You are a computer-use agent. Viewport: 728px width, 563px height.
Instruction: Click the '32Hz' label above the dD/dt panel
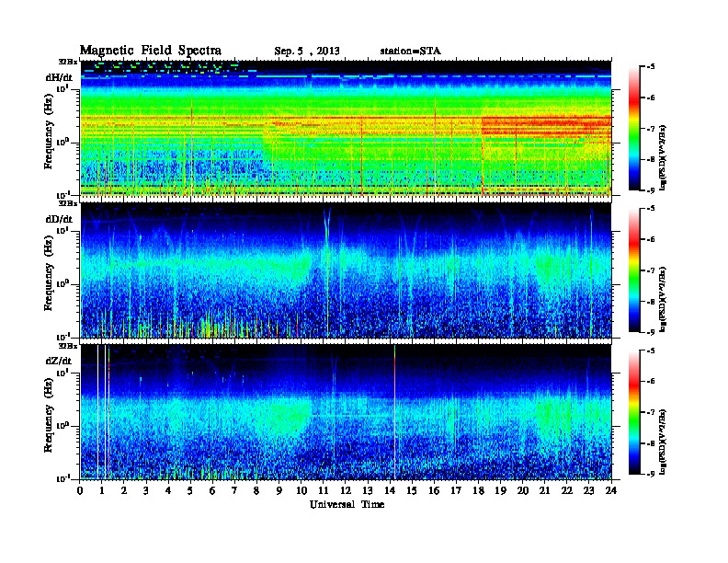pos(68,203)
